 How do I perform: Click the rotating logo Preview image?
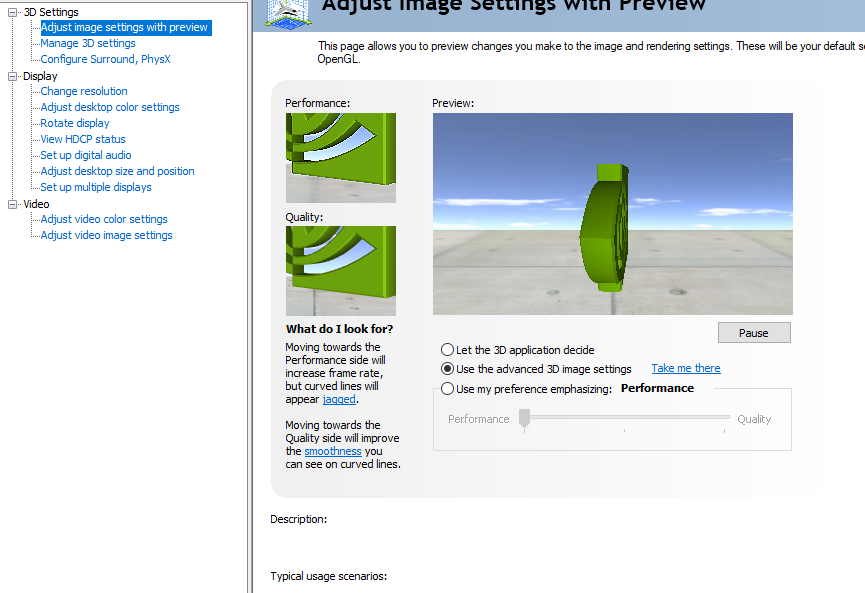click(612, 214)
